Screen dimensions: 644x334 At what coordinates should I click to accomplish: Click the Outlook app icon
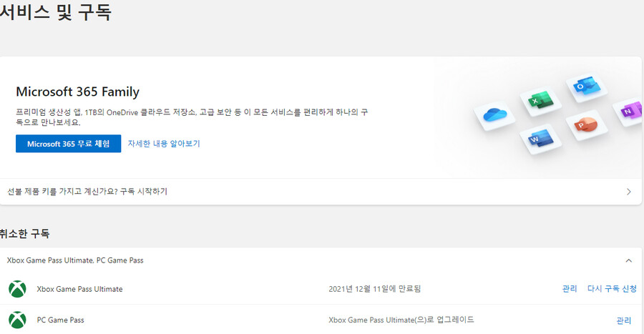587,87
